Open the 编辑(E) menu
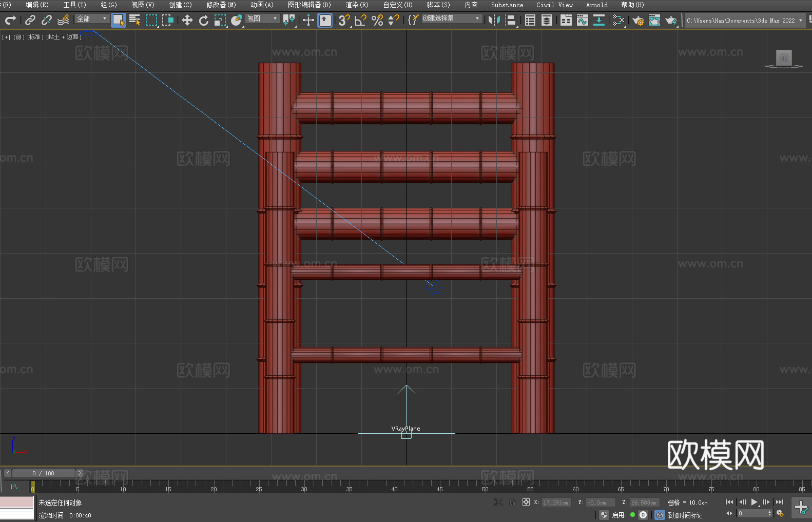The height and width of the screenshot is (522, 812). point(37,5)
